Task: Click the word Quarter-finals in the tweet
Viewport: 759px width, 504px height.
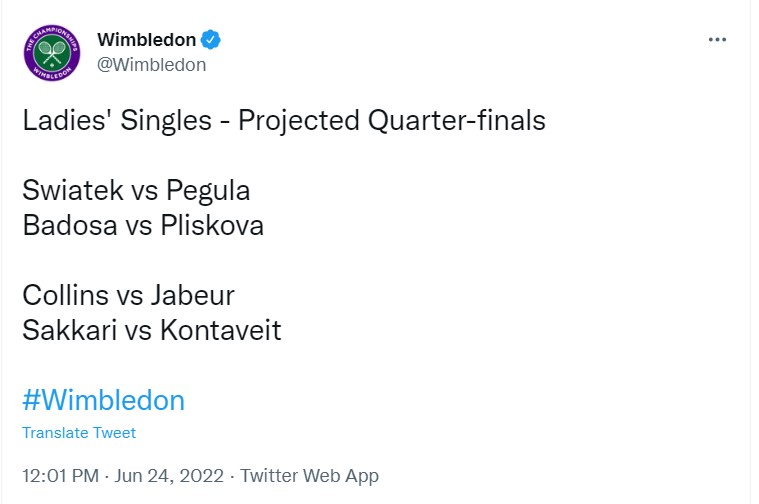Action: (457, 121)
